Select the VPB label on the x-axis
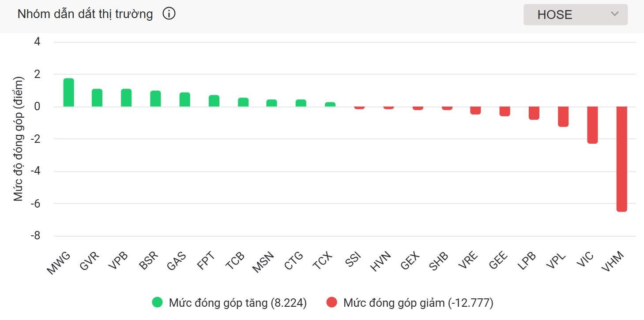The height and width of the screenshot is (320, 644). (118, 259)
